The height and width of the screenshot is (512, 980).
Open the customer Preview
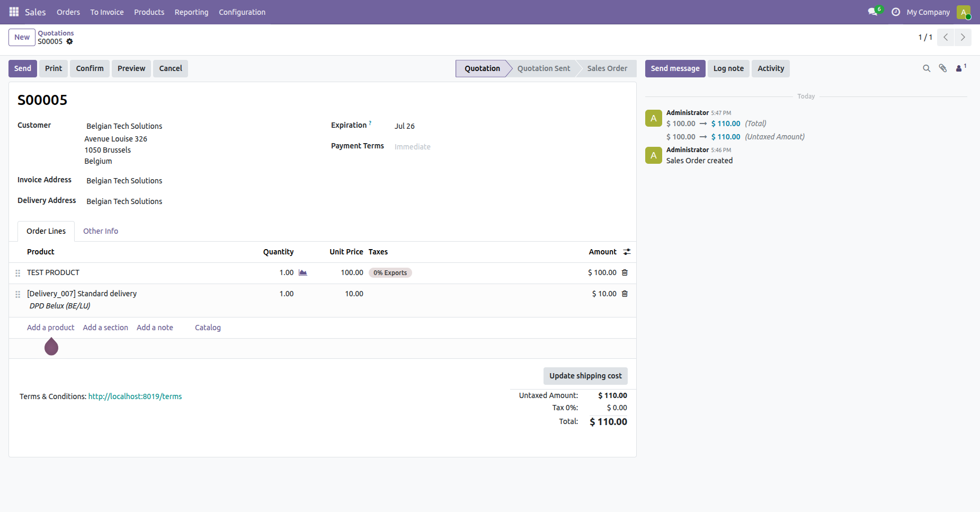click(131, 68)
